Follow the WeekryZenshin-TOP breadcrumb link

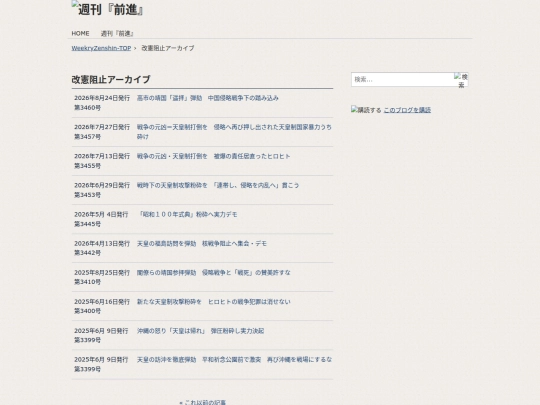pos(101,48)
